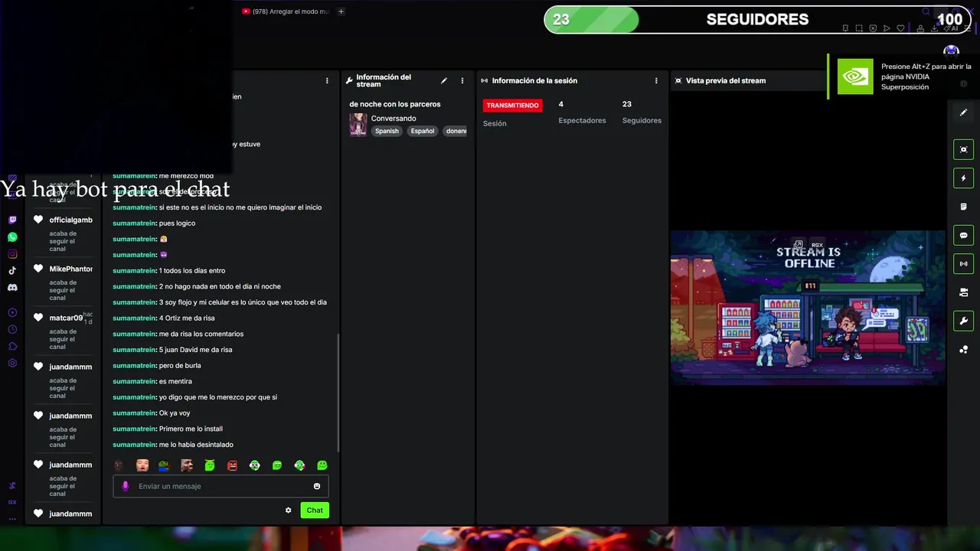Screen dimensions: 980x551
Task: Open browser main menu hamburger icon
Action: pyautogui.click(x=969, y=28)
